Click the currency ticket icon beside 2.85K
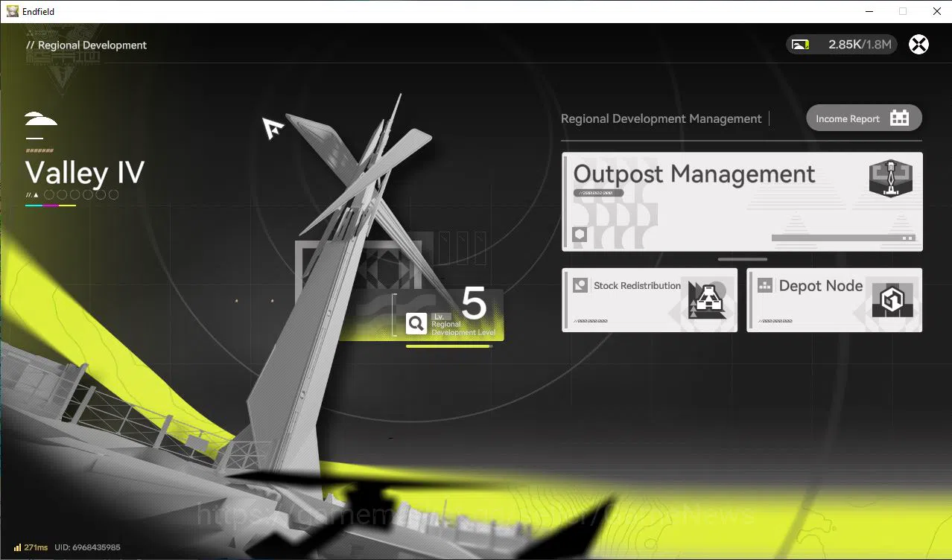The width and height of the screenshot is (952, 560). click(x=801, y=45)
